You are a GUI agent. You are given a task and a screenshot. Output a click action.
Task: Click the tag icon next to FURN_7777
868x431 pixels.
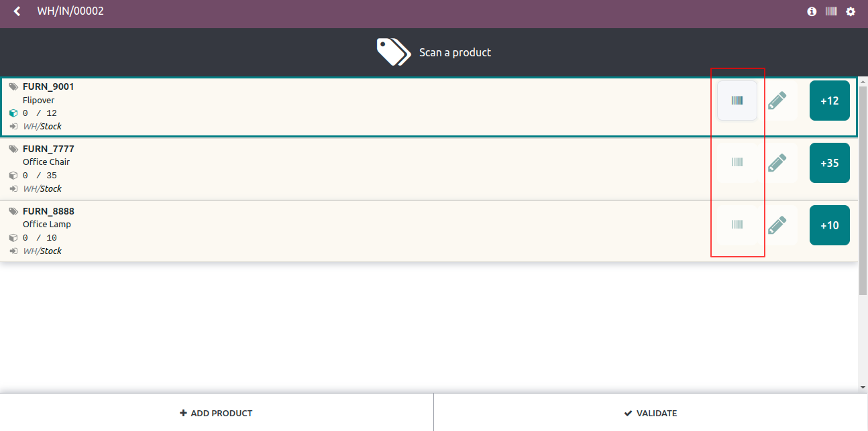[x=13, y=149]
